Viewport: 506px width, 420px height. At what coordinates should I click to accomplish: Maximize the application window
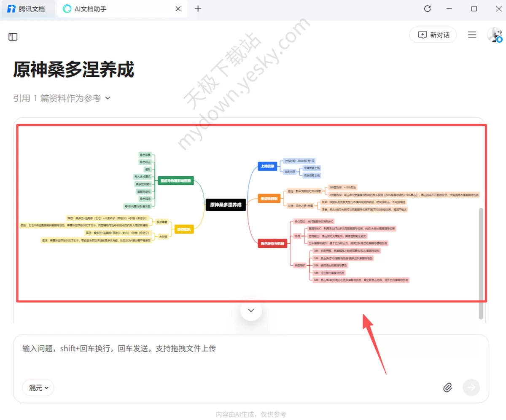coord(474,9)
